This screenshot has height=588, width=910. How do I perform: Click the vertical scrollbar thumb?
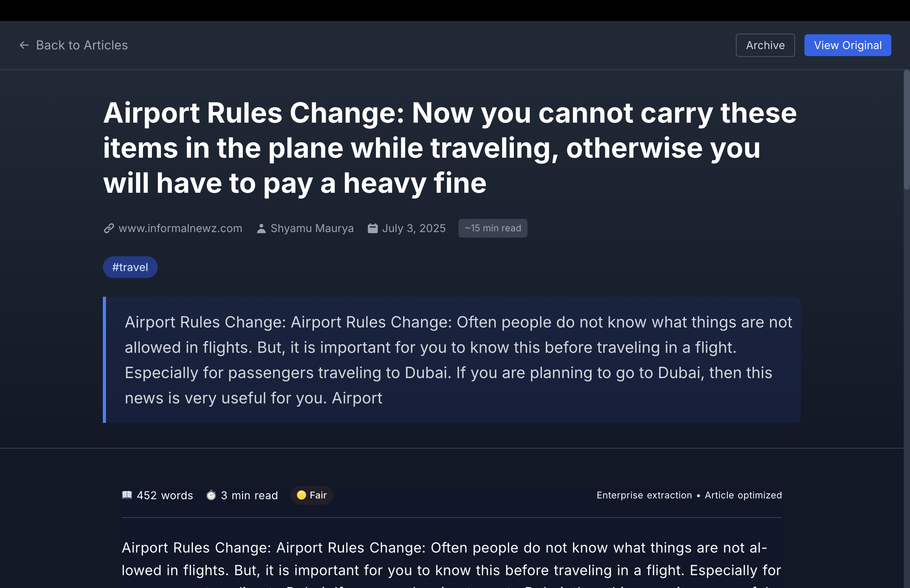[907, 130]
